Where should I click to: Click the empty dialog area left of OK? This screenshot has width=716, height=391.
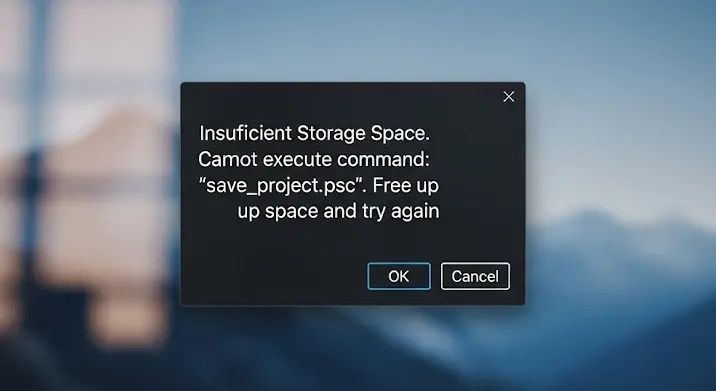274,276
